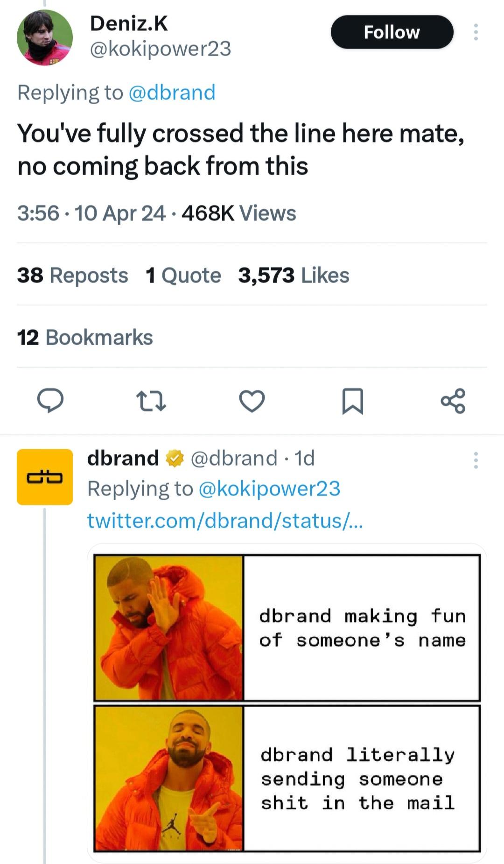
Task: Open the more options menu on dbrand's reply
Action: (x=476, y=460)
